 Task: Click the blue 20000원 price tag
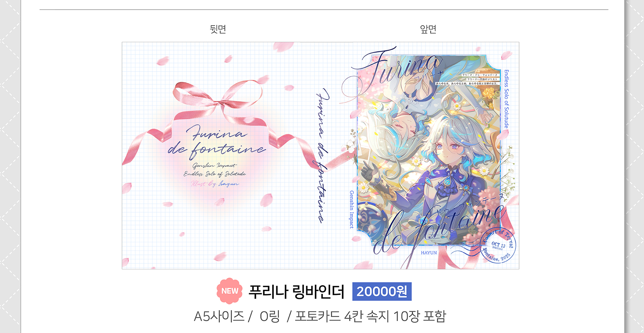point(382,291)
